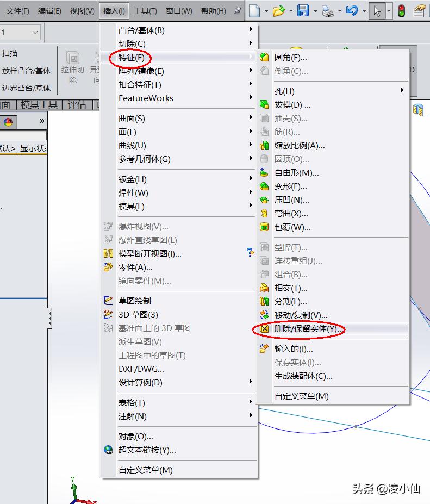
Task: Click the 拉伸切除 toolbar button
Action: tap(73, 67)
